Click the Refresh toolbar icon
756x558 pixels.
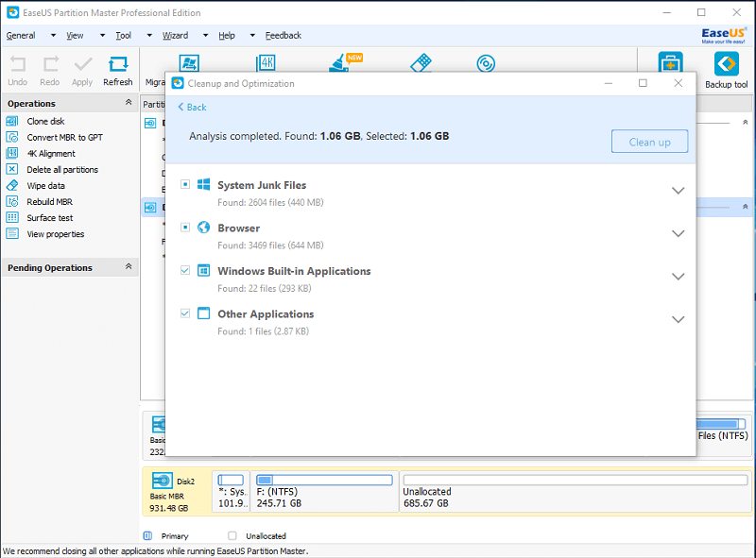click(x=117, y=64)
